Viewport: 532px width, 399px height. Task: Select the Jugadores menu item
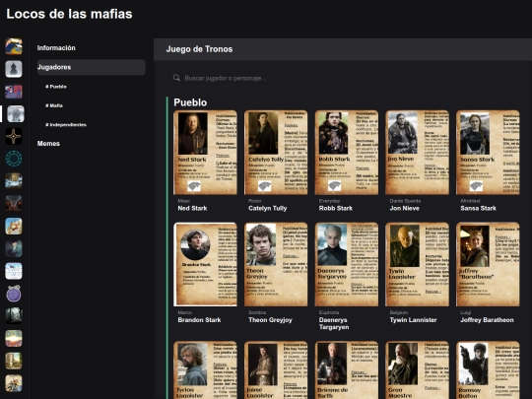[91, 67]
